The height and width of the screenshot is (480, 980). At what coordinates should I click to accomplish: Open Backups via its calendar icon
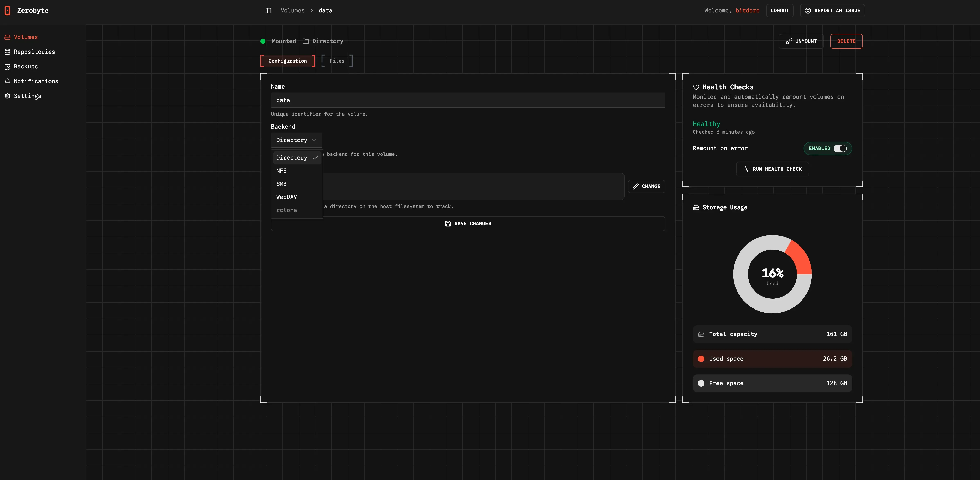coord(7,66)
